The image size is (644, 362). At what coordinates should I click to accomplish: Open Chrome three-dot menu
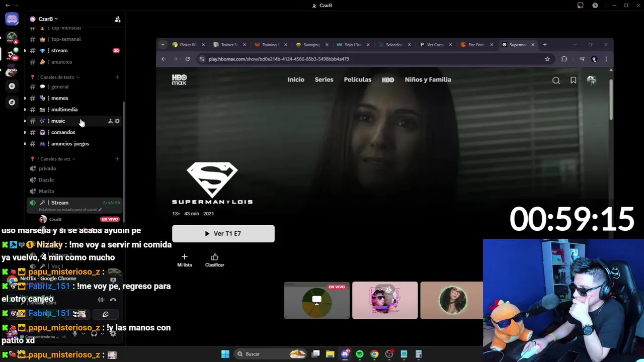pos(606,59)
